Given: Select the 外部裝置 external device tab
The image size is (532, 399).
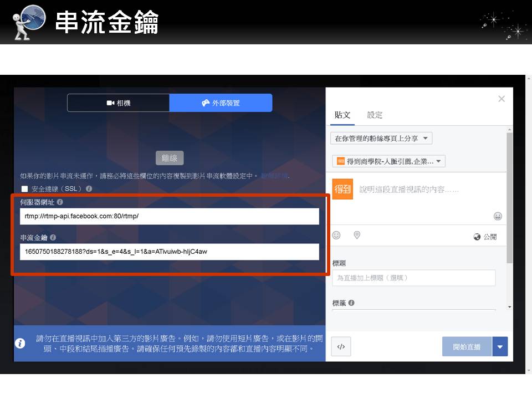Looking at the screenshot, I should (x=221, y=103).
